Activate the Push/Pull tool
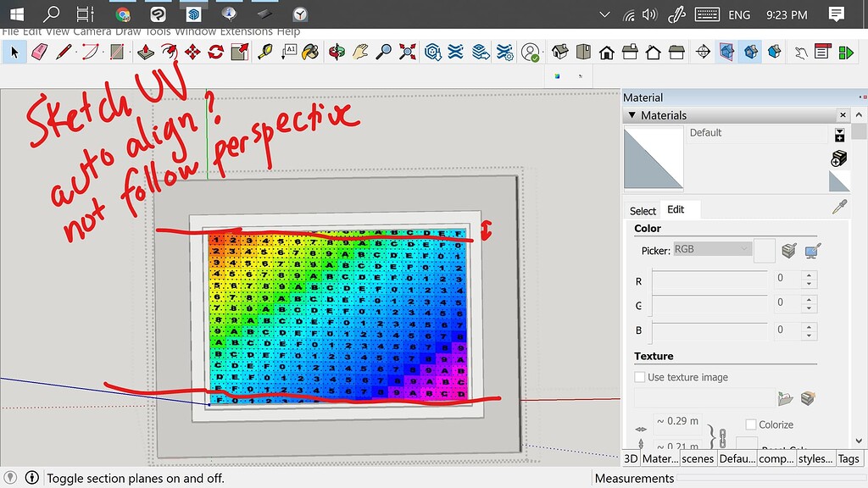The height and width of the screenshot is (488, 868). pyautogui.click(x=144, y=51)
